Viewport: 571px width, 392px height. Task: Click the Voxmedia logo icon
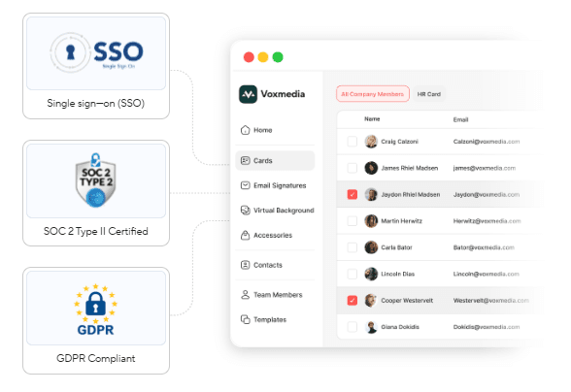[248, 94]
